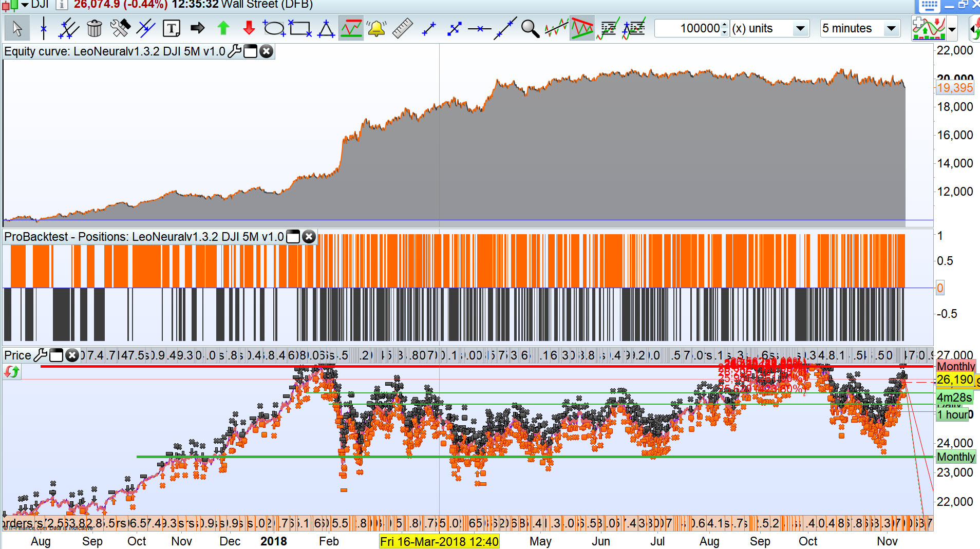
Task: Click the 19,395 equity value label
Action: tap(955, 88)
